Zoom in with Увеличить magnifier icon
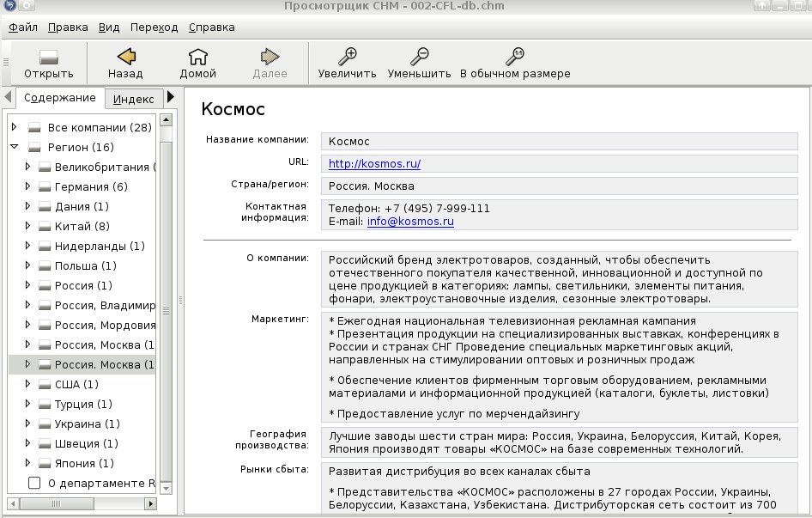Image resolution: width=812 pixels, height=518 pixels. click(x=347, y=56)
